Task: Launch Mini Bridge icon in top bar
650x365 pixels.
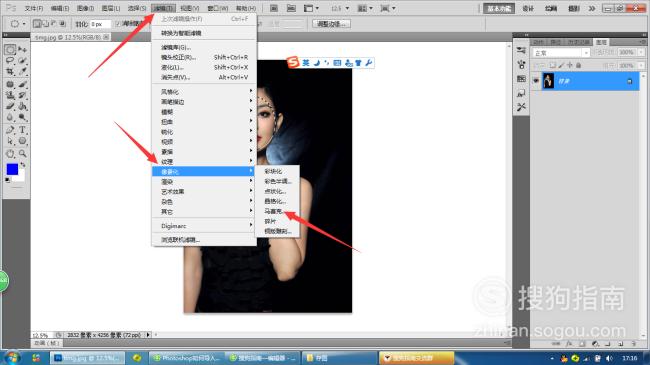Action: (x=291, y=8)
